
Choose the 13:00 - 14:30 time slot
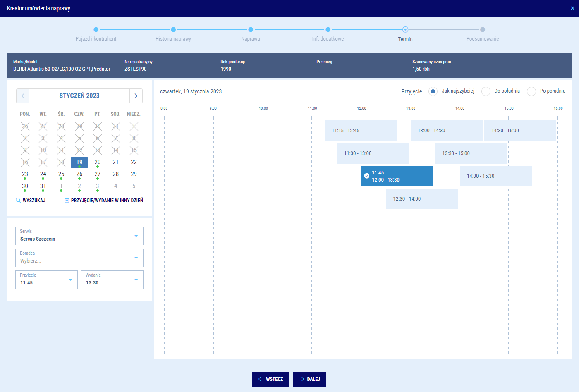[446, 131]
